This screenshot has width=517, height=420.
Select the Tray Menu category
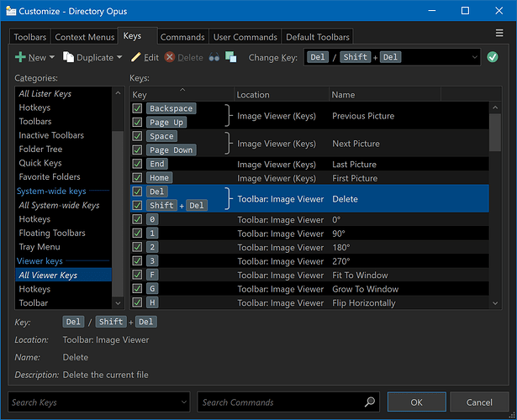pyautogui.click(x=63, y=247)
